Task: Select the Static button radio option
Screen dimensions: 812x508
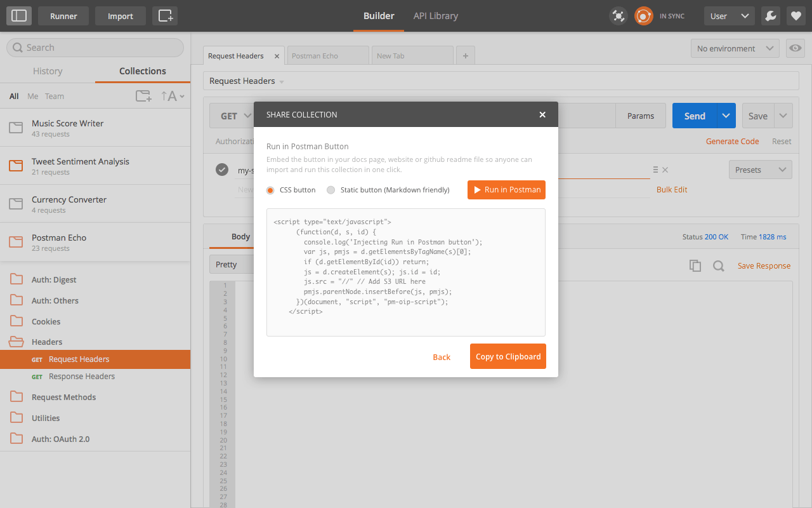Action: [331, 190]
